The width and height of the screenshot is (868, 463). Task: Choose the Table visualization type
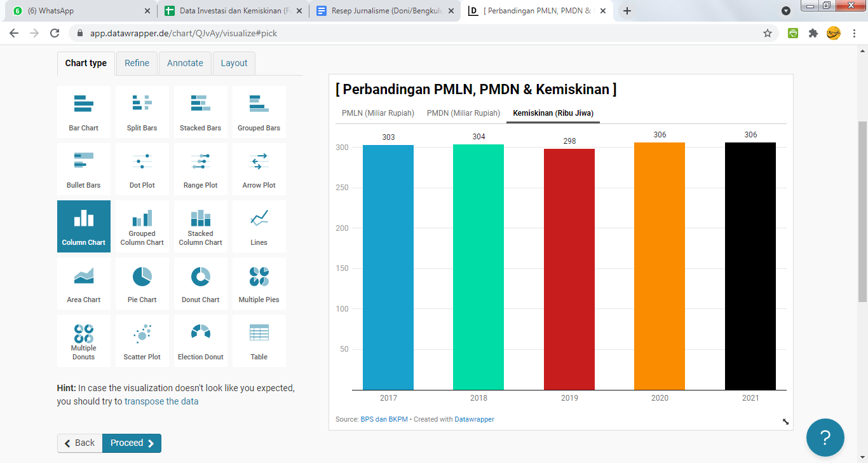[x=259, y=341]
